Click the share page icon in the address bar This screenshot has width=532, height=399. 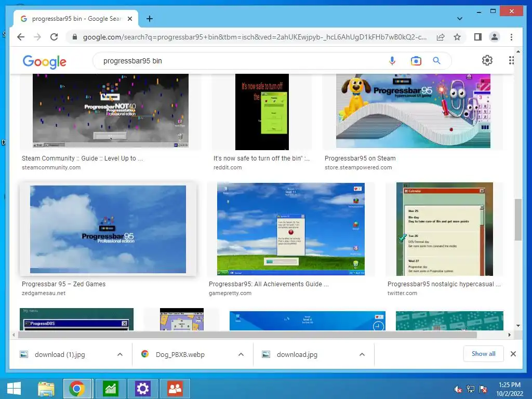point(441,37)
